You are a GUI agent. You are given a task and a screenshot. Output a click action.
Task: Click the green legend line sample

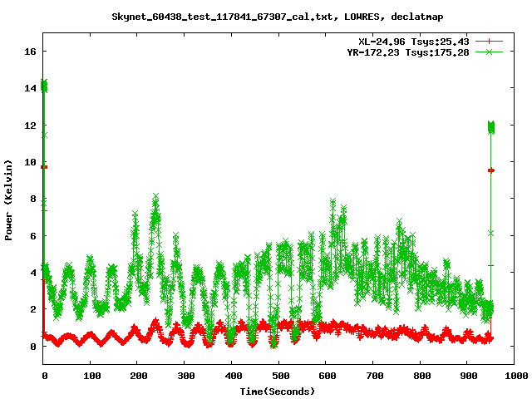[x=489, y=52]
